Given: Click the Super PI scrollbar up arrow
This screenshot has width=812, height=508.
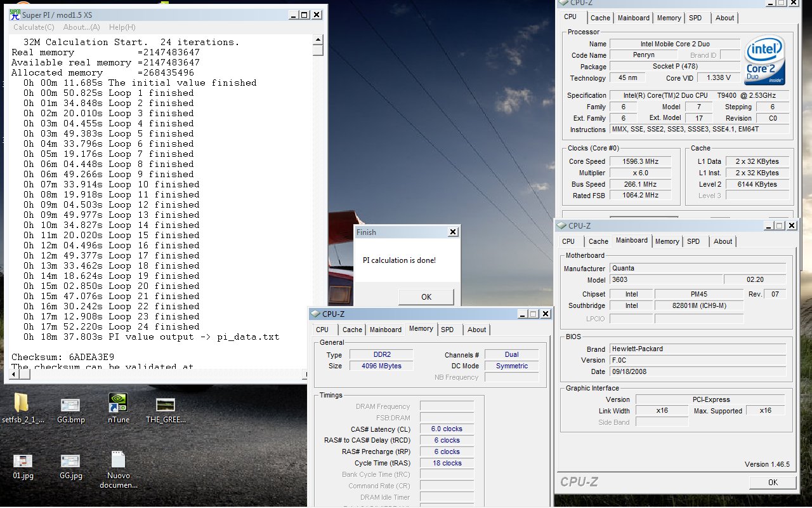Looking at the screenshot, I should [x=318, y=41].
